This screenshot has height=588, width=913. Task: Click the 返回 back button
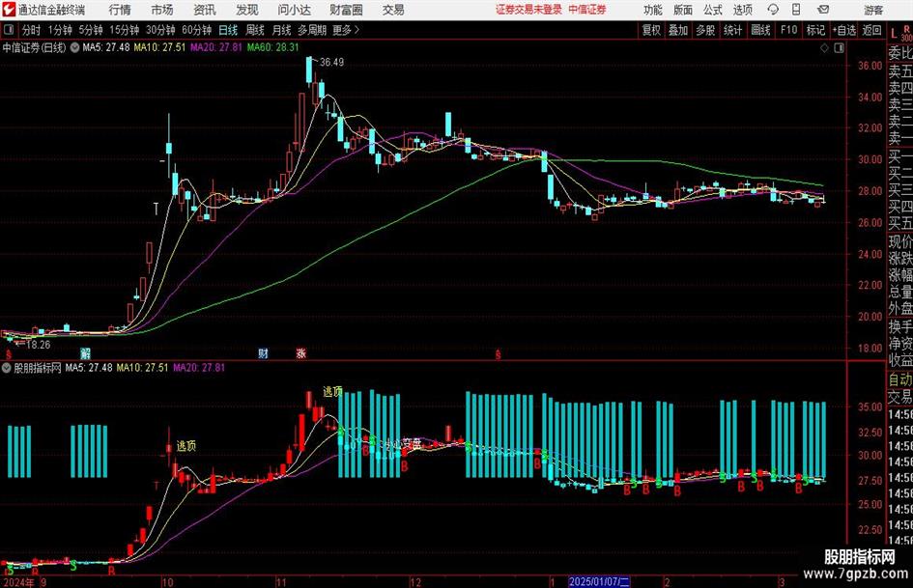tap(871, 30)
